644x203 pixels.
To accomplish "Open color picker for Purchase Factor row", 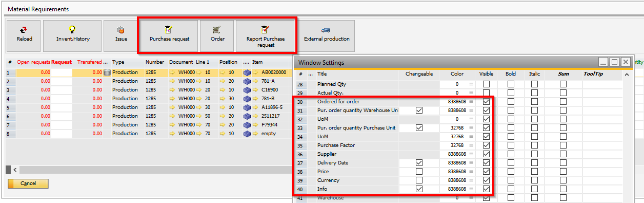I will tap(471, 145).
